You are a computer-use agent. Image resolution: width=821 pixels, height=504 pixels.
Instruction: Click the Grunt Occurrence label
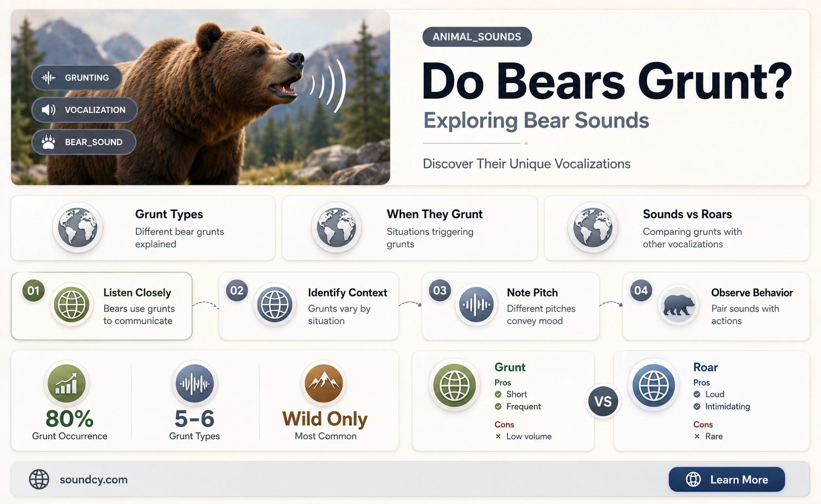[70, 436]
